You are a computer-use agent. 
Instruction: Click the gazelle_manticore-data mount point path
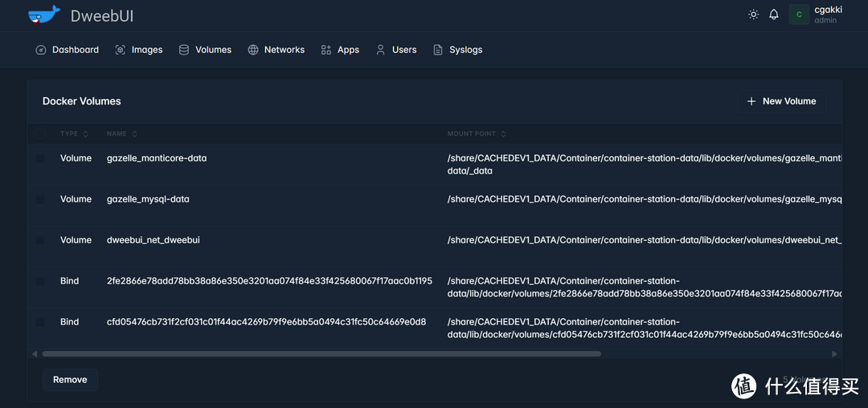(x=645, y=165)
